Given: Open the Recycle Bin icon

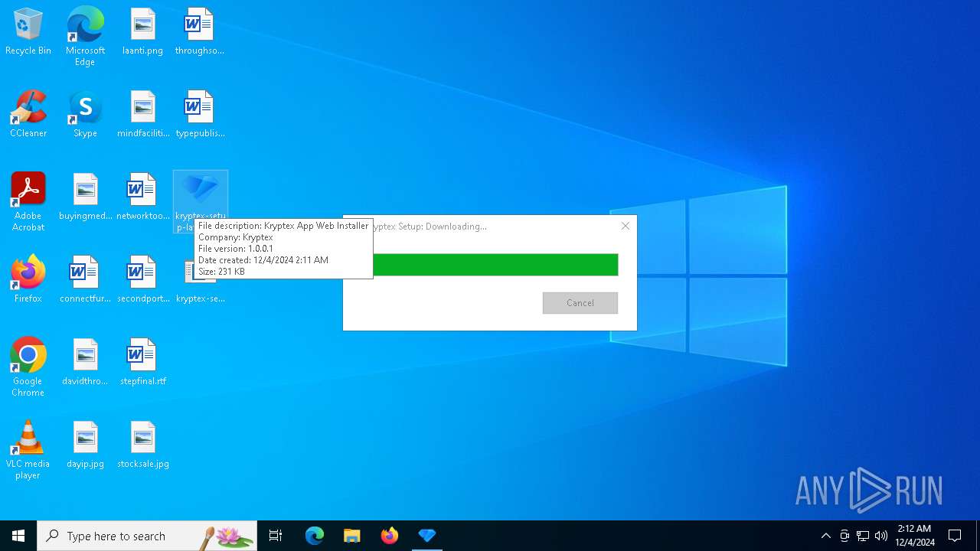Looking at the screenshot, I should click(x=28, y=32).
